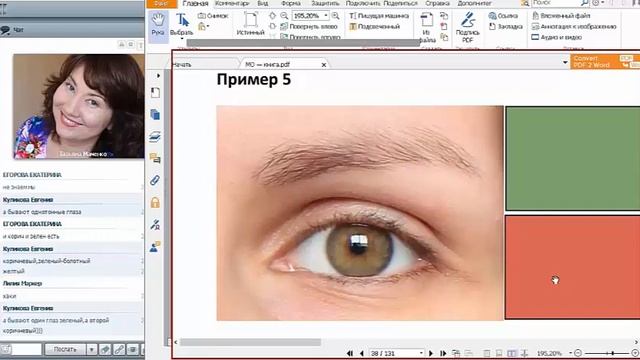
Task: Add a Закладка bookmark
Action: [x=506, y=27]
